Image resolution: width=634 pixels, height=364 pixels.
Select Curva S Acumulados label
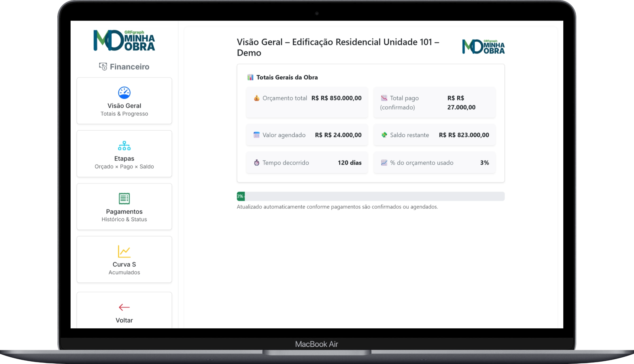[124, 272]
